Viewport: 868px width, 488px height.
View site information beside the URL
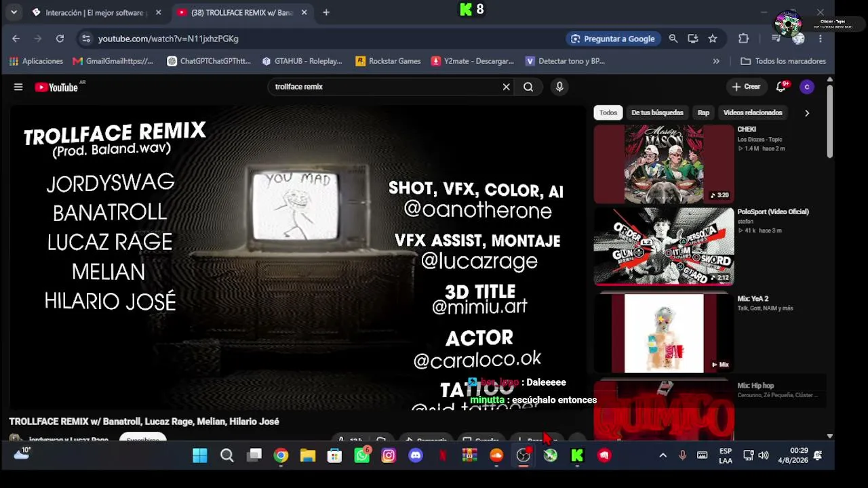point(85,39)
